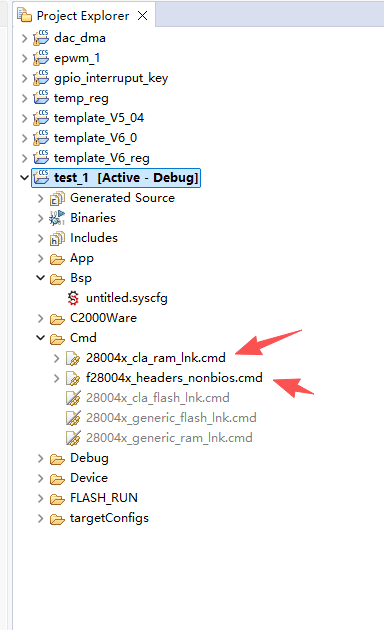Click the Debug folder icon
This screenshot has width=384, height=630.
click(x=57, y=459)
